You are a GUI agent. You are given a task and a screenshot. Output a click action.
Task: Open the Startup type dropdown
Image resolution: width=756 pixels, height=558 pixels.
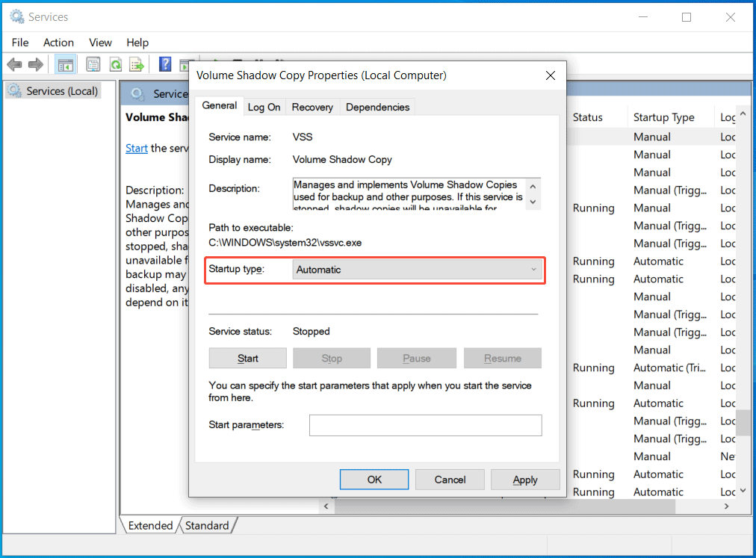click(533, 268)
